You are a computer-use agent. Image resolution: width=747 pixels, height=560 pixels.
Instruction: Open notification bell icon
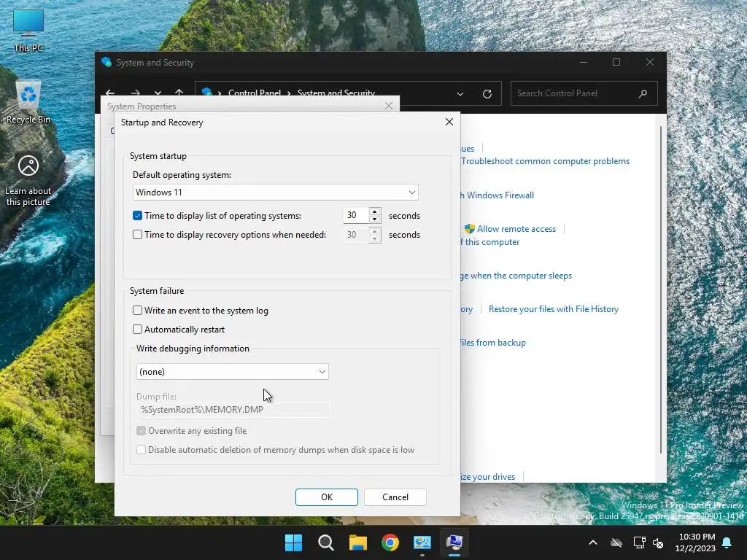pos(727,542)
